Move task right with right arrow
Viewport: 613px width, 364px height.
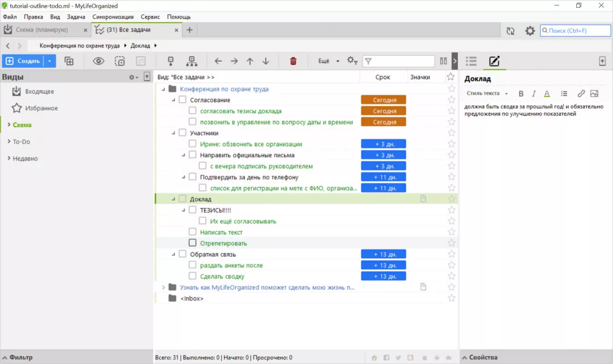[234, 61]
